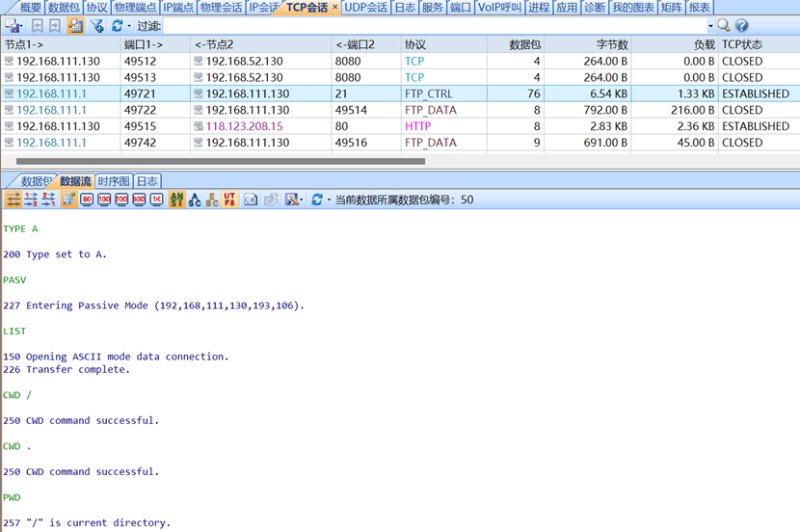
Task: Sort by 协议 column header
Action: 444,44
